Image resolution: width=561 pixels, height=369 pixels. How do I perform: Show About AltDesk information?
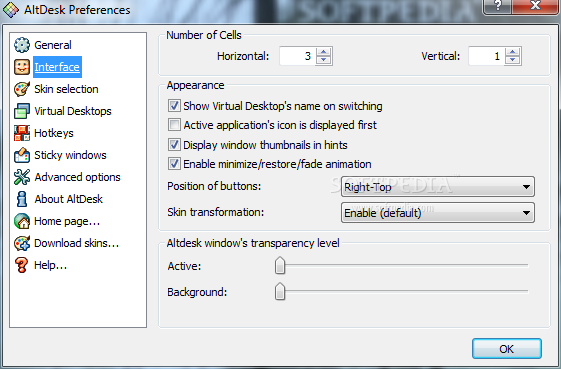click(68, 199)
